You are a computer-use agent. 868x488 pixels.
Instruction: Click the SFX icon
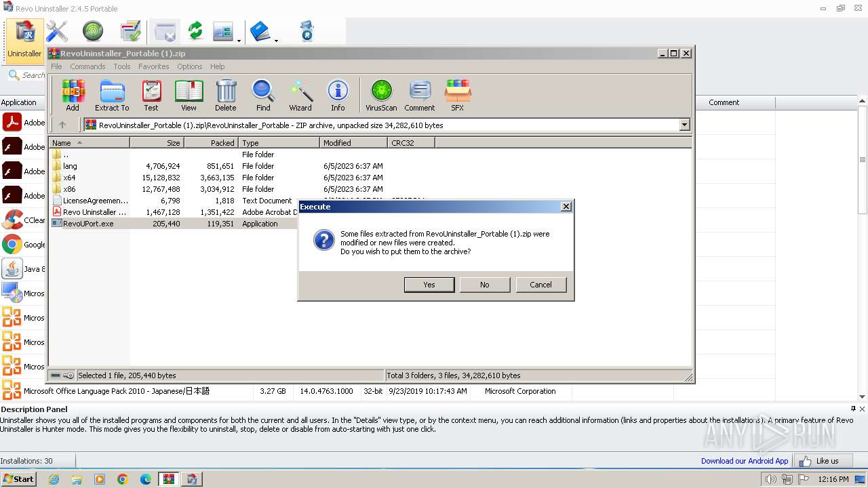(458, 95)
